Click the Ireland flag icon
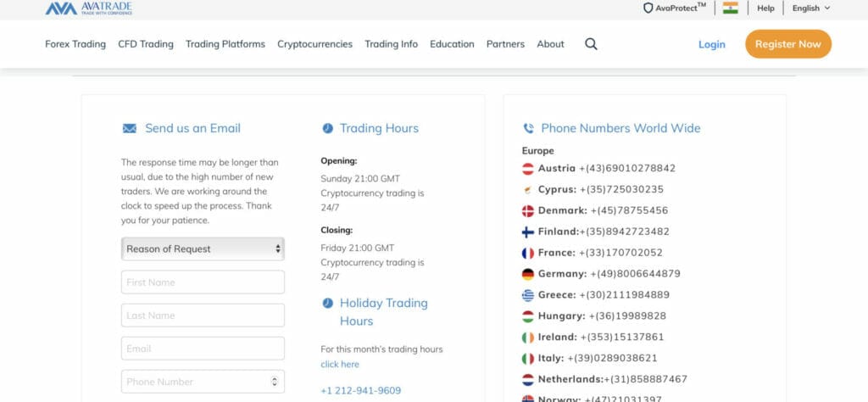868x402 pixels. pyautogui.click(x=528, y=338)
